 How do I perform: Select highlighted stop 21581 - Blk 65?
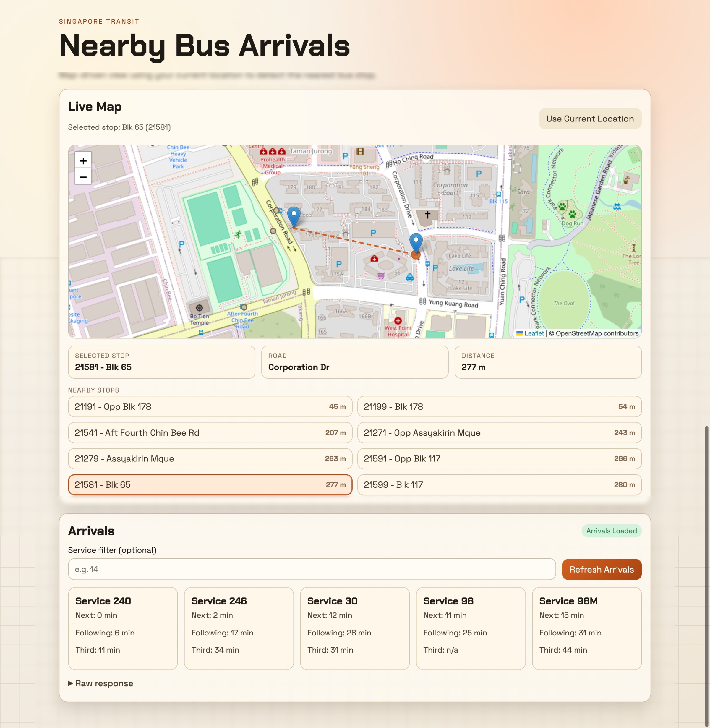pos(210,485)
